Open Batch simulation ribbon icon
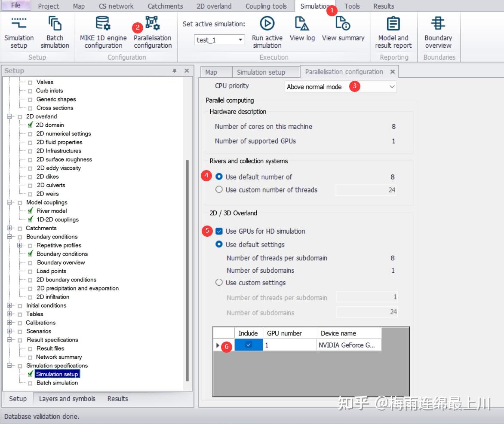Screen dimensions: 504x424 pos(55,32)
